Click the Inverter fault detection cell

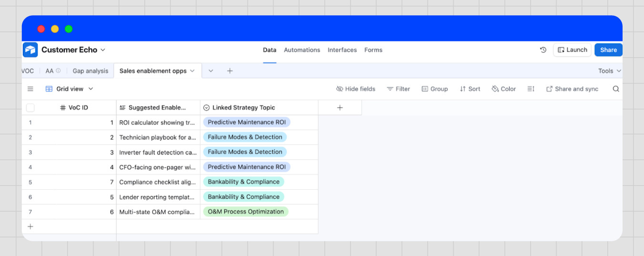[158, 153]
